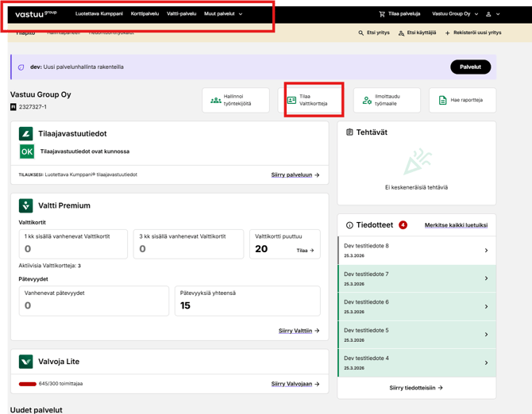Click Aktiivisia Valttikortteja: 3 text
The width and height of the screenshot is (532, 414).
point(50,266)
